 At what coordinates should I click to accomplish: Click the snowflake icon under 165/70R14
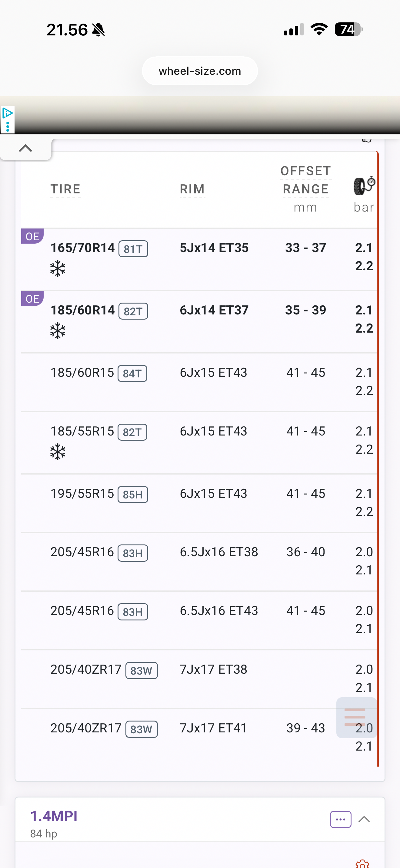pos(58,268)
